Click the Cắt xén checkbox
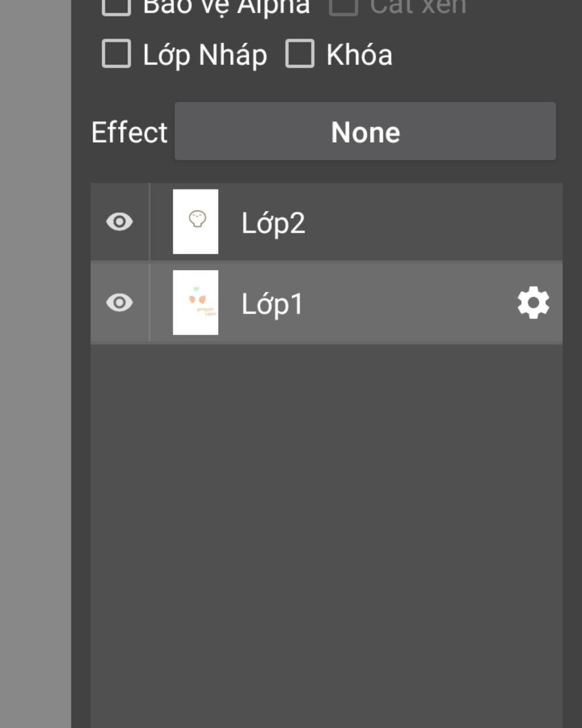This screenshot has height=728, width=582. click(x=343, y=6)
